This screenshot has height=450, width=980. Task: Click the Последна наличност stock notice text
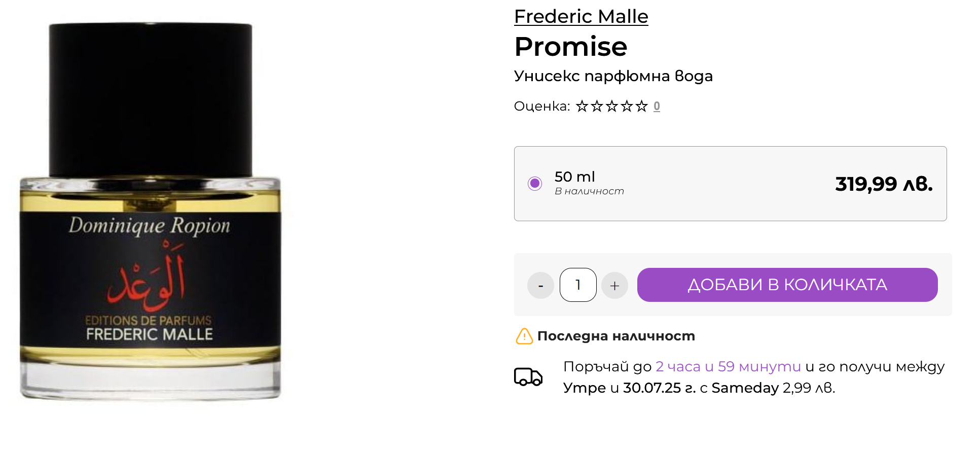pos(616,336)
